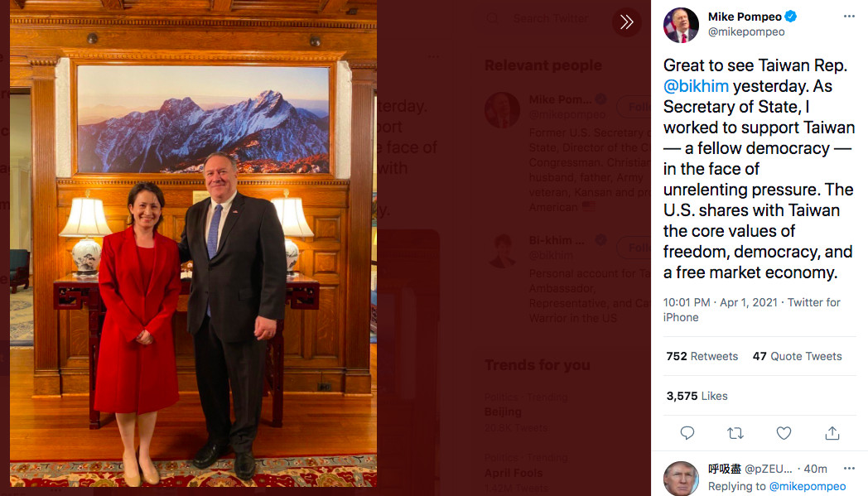The height and width of the screenshot is (496, 868).
Task: Click @mikepompeo in the Replying to line
Action: coord(808,487)
